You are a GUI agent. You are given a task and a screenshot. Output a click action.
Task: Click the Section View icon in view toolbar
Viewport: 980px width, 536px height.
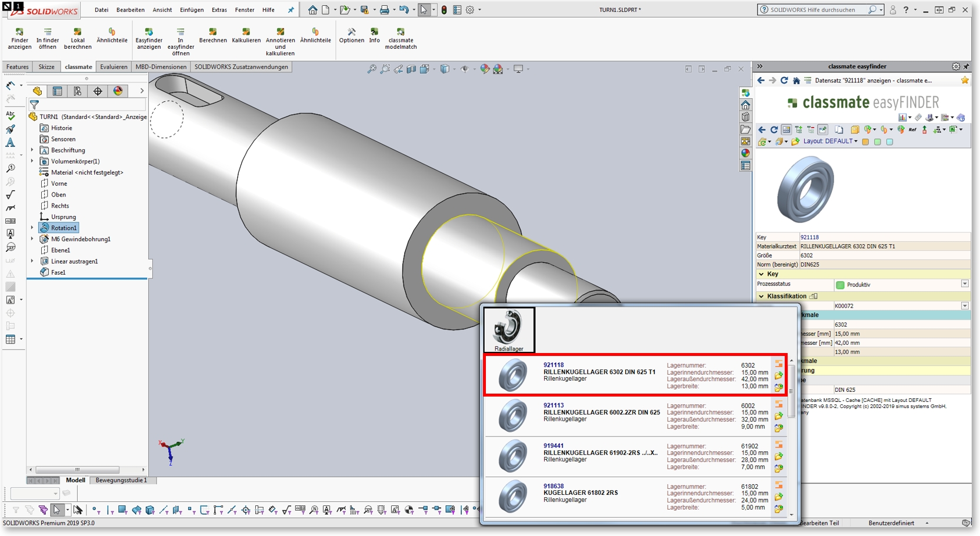(411, 69)
